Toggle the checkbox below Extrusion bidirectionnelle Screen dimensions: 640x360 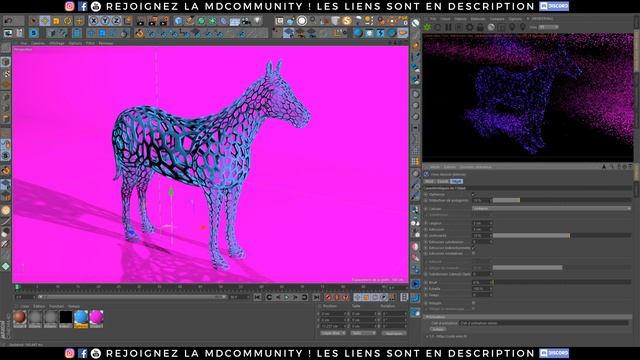tap(474, 253)
